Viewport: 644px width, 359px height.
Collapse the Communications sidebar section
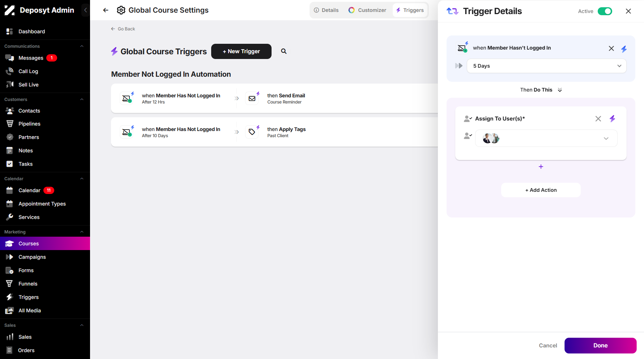coord(82,46)
